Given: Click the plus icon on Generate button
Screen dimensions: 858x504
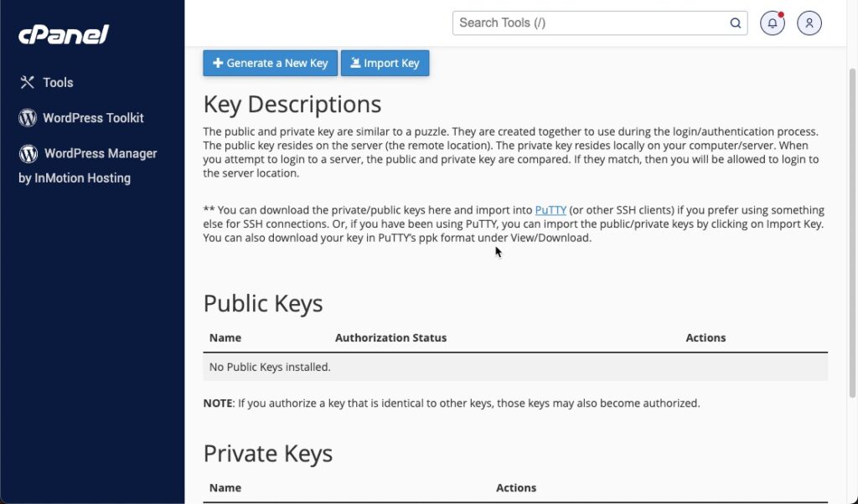Looking at the screenshot, I should [218, 63].
